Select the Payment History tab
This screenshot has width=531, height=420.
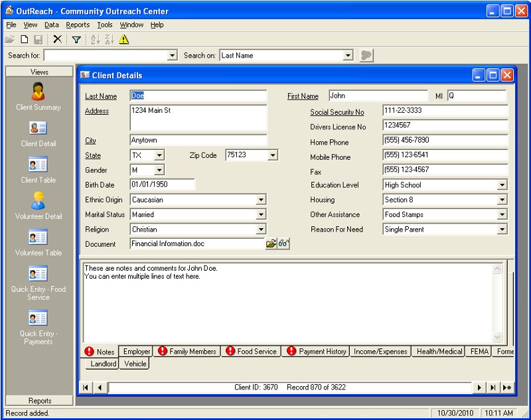tap(317, 352)
